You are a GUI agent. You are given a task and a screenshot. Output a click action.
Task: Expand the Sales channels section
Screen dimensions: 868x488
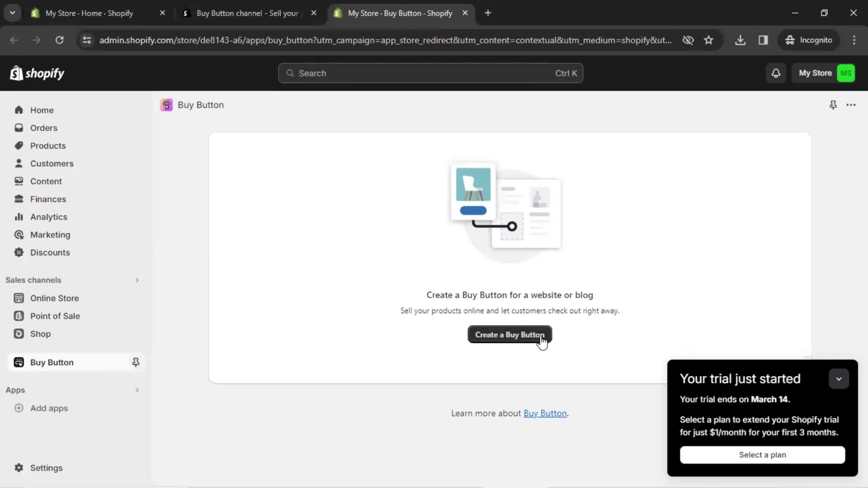point(136,279)
